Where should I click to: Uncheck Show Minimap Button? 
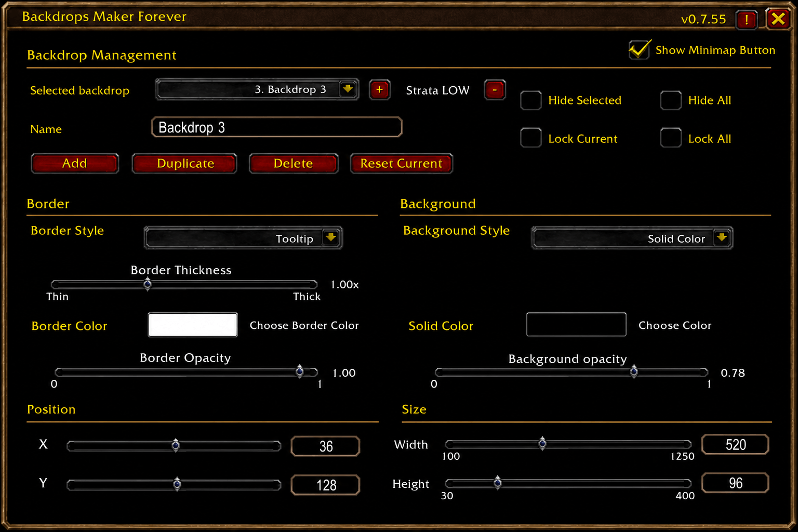639,50
